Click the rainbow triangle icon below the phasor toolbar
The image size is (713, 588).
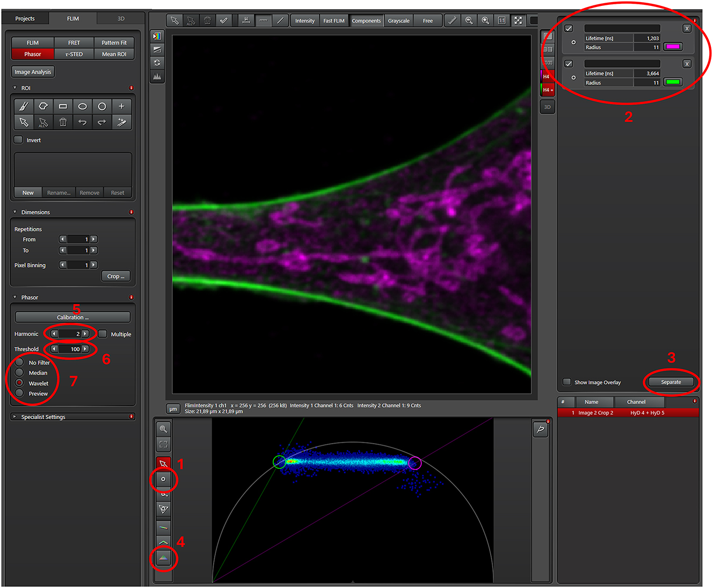(x=163, y=558)
